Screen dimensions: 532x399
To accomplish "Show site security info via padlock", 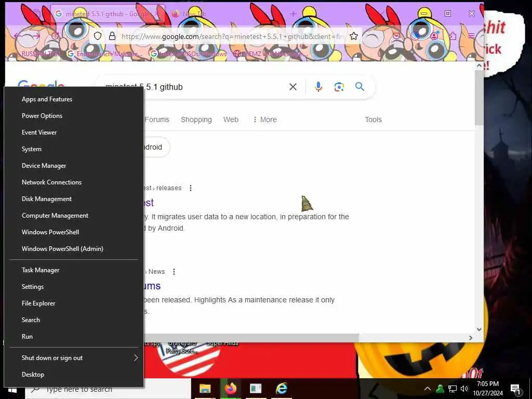I will 112,36.
